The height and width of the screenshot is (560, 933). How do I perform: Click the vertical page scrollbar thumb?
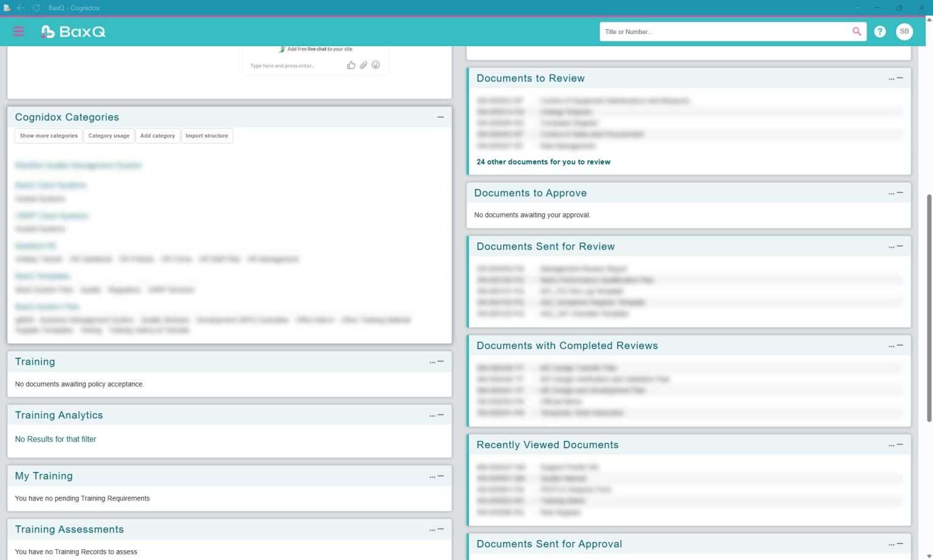click(929, 308)
